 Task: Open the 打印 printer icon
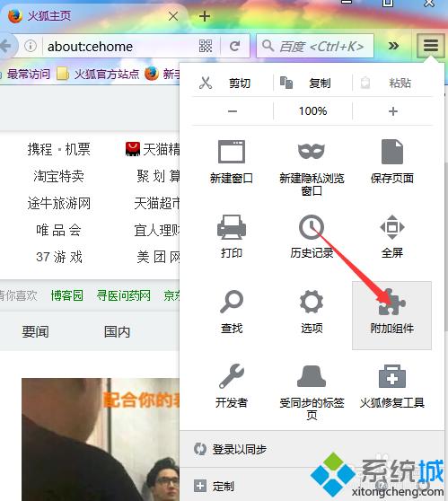tap(232, 227)
